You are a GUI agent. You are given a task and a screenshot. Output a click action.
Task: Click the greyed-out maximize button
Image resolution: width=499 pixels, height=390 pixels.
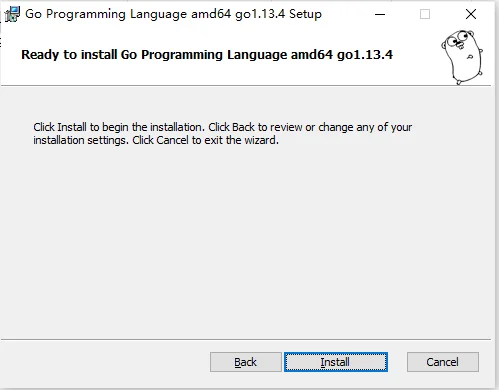click(x=425, y=14)
